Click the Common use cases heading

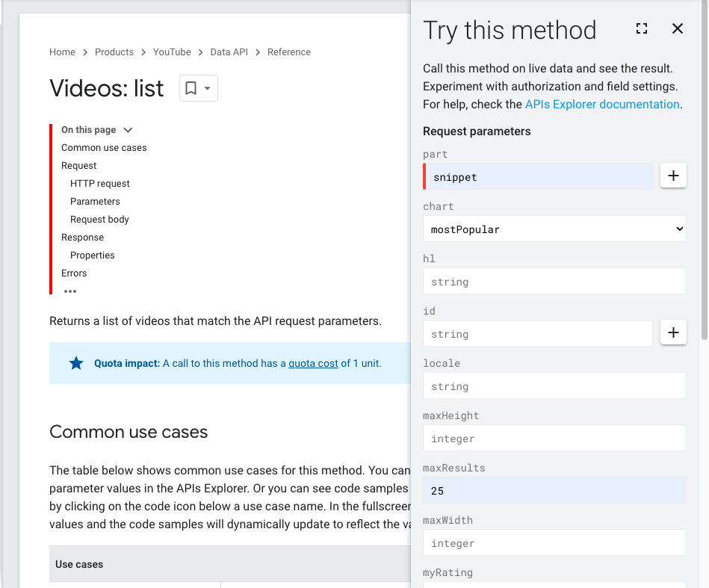(129, 432)
